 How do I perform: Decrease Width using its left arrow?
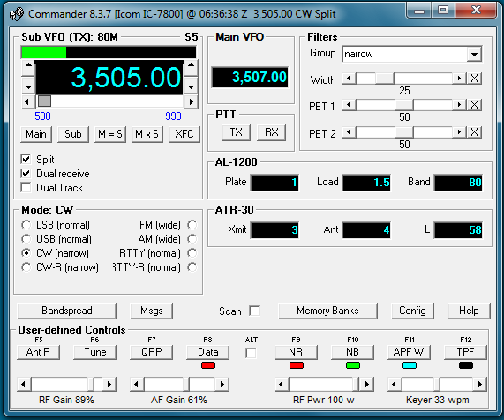click(349, 79)
